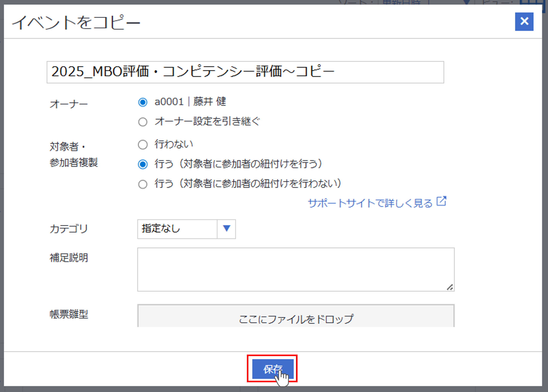Open サポートサイトで詳しく見る link

(370, 203)
